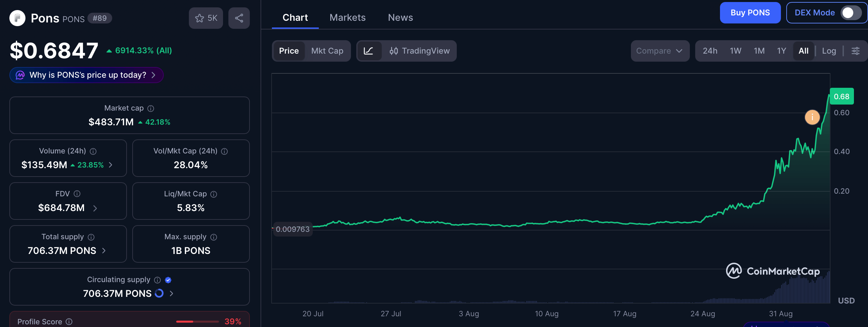Open the Vol/Mkt Cap (24h) info icon
This screenshot has width=868, height=327.
tap(224, 151)
